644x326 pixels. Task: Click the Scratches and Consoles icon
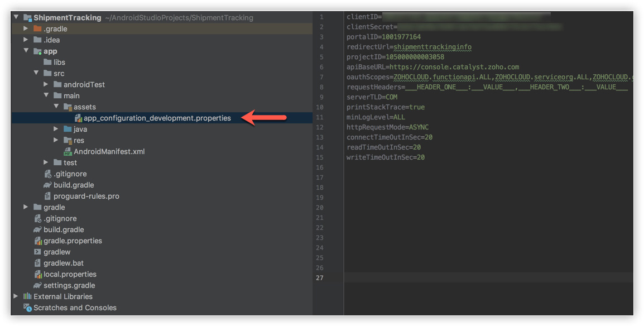pos(27,308)
